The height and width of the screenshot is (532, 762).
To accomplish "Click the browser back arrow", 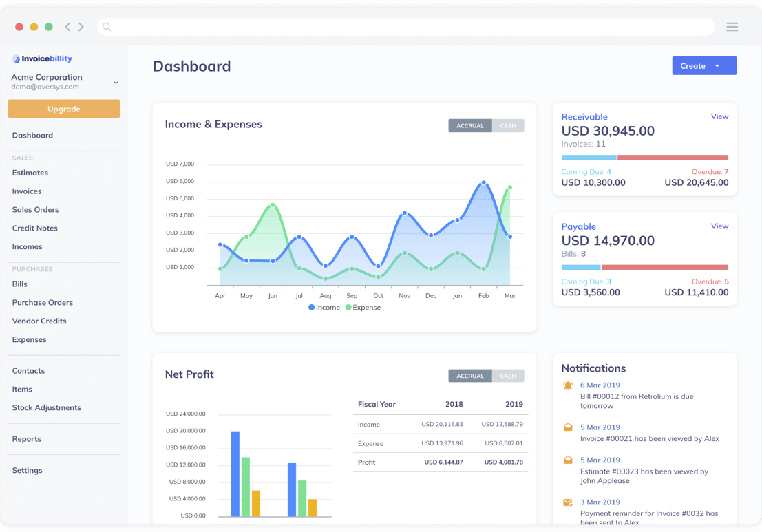I will coord(67,27).
